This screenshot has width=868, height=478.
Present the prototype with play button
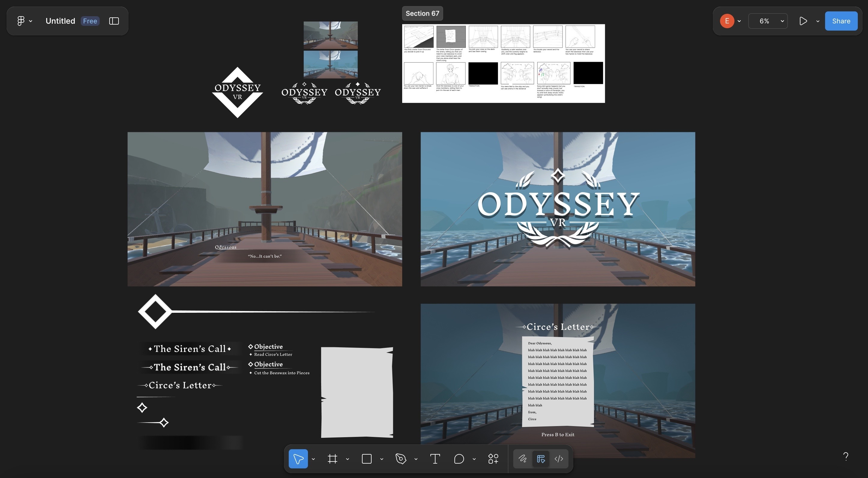pos(803,21)
